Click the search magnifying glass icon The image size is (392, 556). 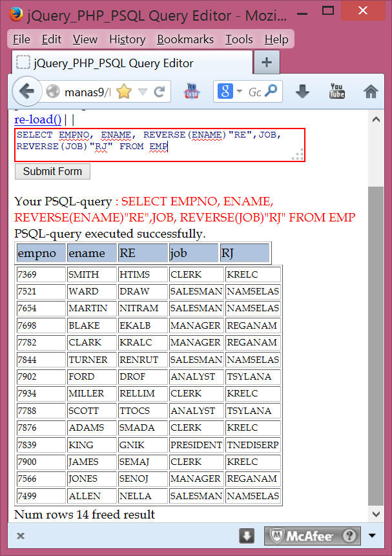tap(271, 91)
